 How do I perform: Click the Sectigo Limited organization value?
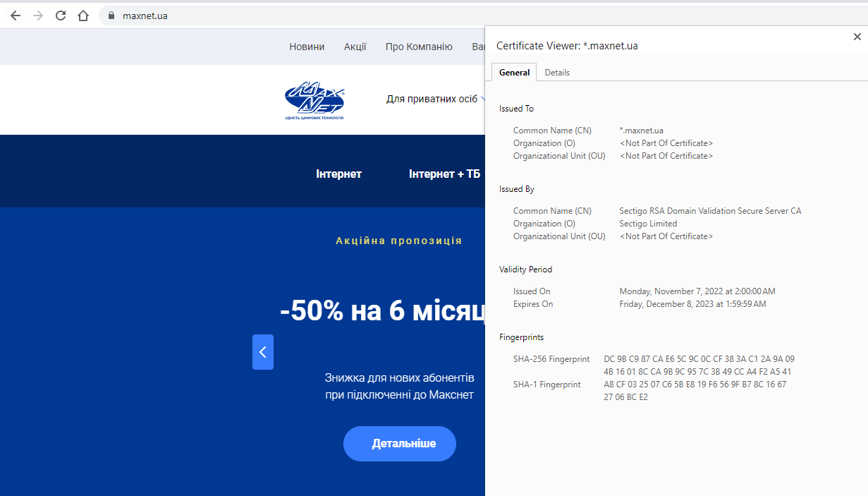click(648, 224)
